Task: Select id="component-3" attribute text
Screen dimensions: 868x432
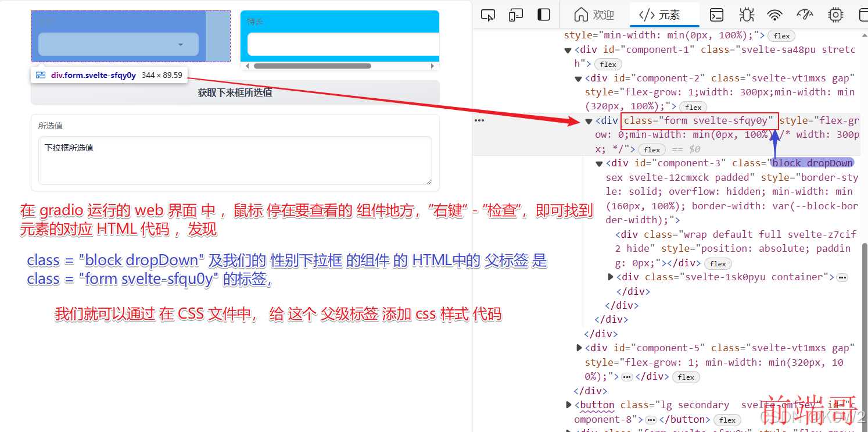Action: (682, 163)
